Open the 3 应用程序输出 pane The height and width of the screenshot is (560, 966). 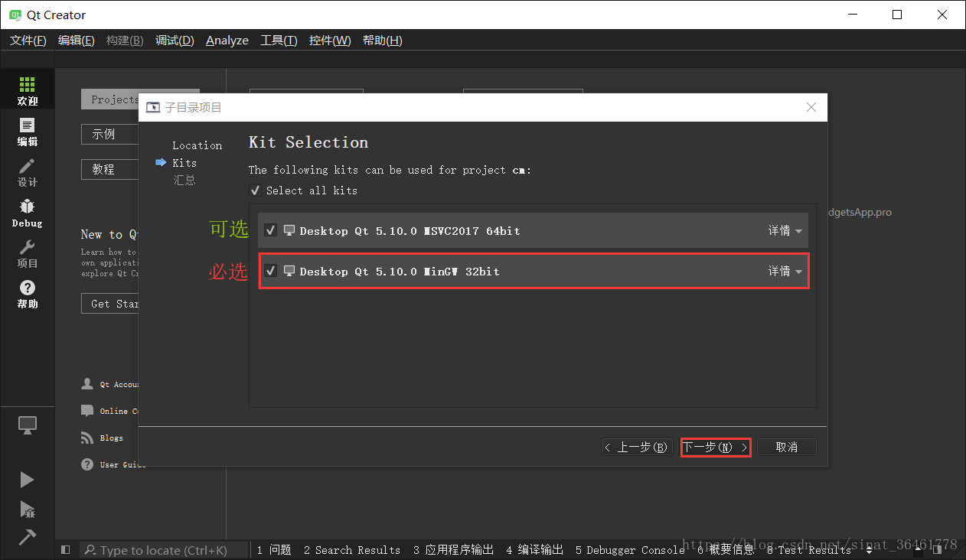pyautogui.click(x=453, y=549)
